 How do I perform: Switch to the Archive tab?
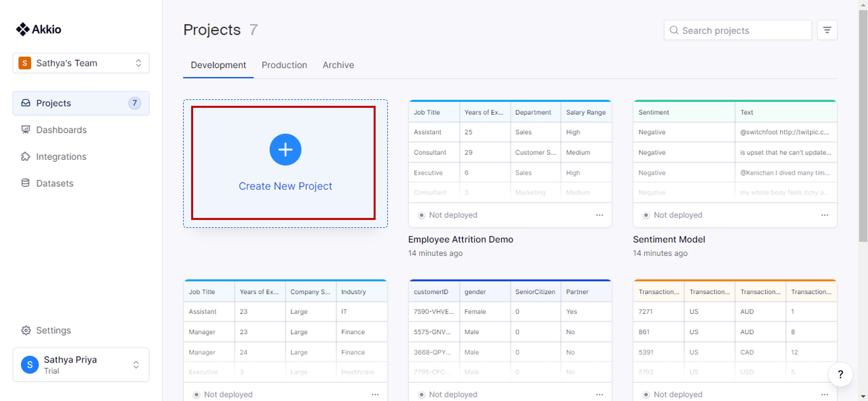[338, 65]
